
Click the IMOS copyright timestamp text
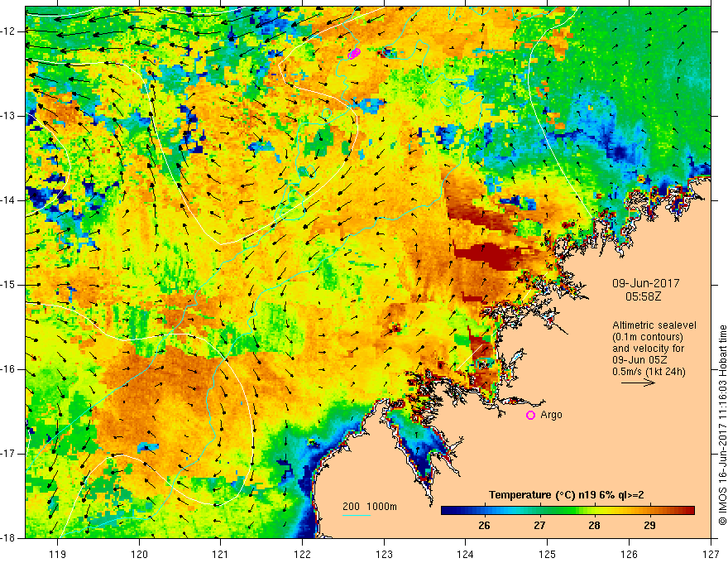point(722,425)
